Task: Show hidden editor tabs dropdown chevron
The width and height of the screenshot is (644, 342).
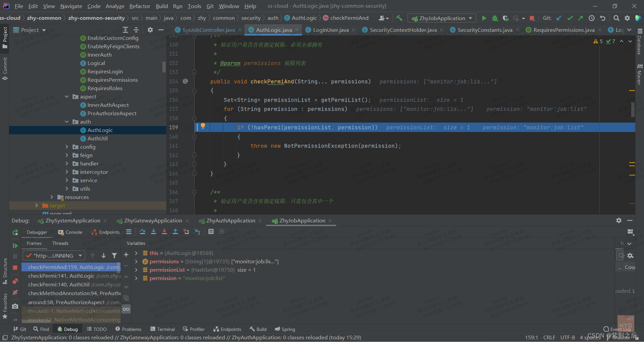Action: click(x=629, y=30)
